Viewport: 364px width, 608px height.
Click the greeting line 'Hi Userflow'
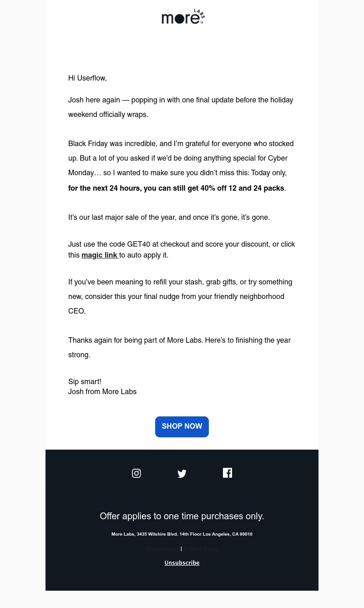pos(87,78)
